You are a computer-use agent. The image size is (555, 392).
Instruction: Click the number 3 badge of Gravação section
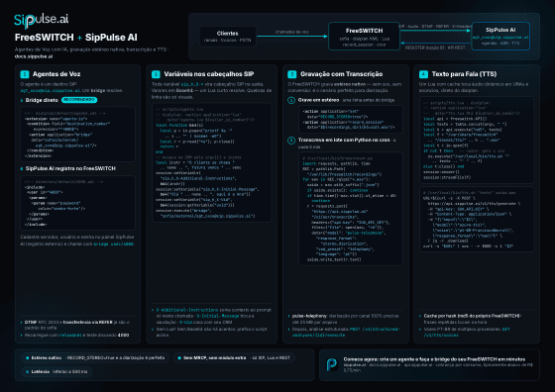[x=292, y=74]
